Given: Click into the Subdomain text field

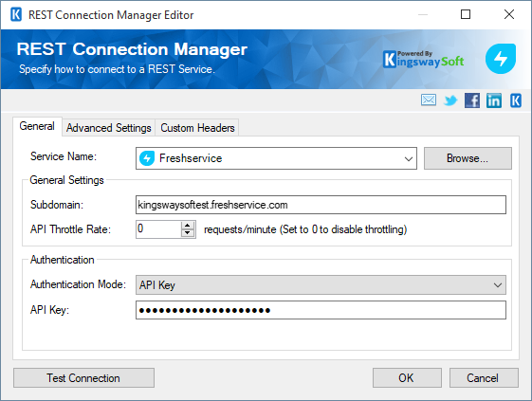Looking at the screenshot, I should click(321, 205).
